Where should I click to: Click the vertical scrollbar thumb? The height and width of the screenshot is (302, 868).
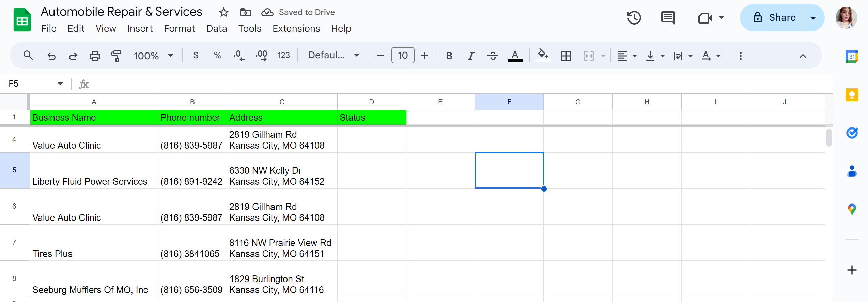pos(829,137)
